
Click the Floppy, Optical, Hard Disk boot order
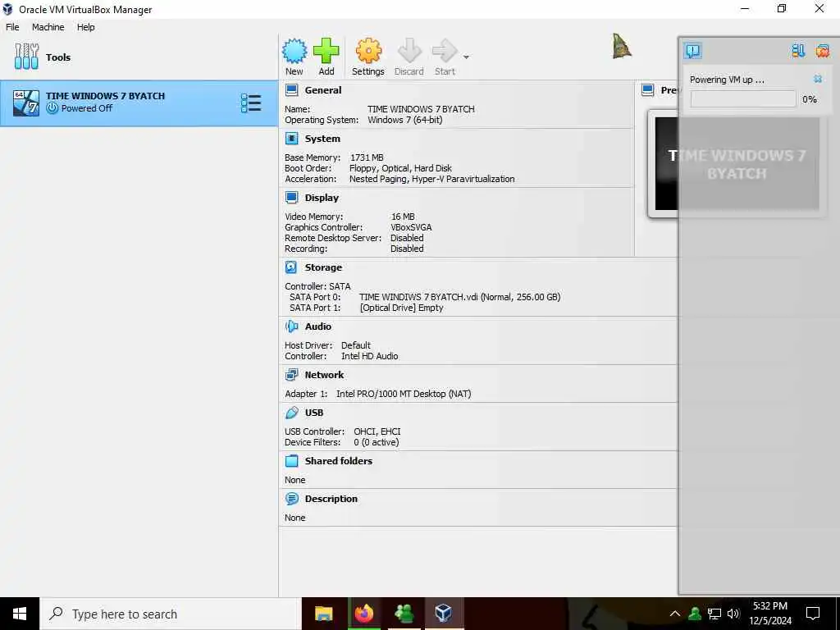(400, 168)
